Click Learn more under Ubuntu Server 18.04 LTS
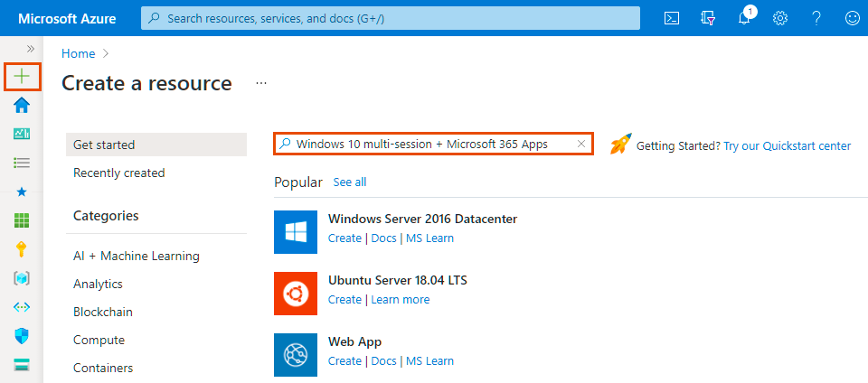Viewport: 868px width, 383px height. (x=401, y=300)
